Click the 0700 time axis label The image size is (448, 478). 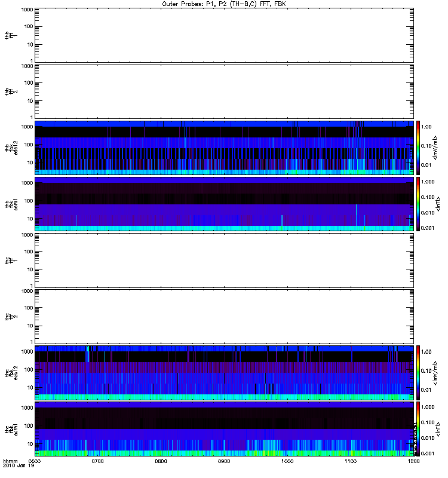[97, 461]
